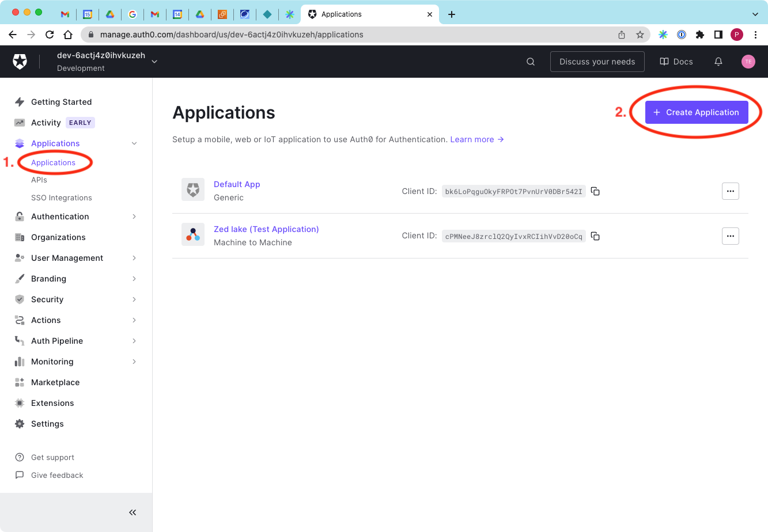The image size is (768, 532).
Task: Reload the current page
Action: pos(50,35)
